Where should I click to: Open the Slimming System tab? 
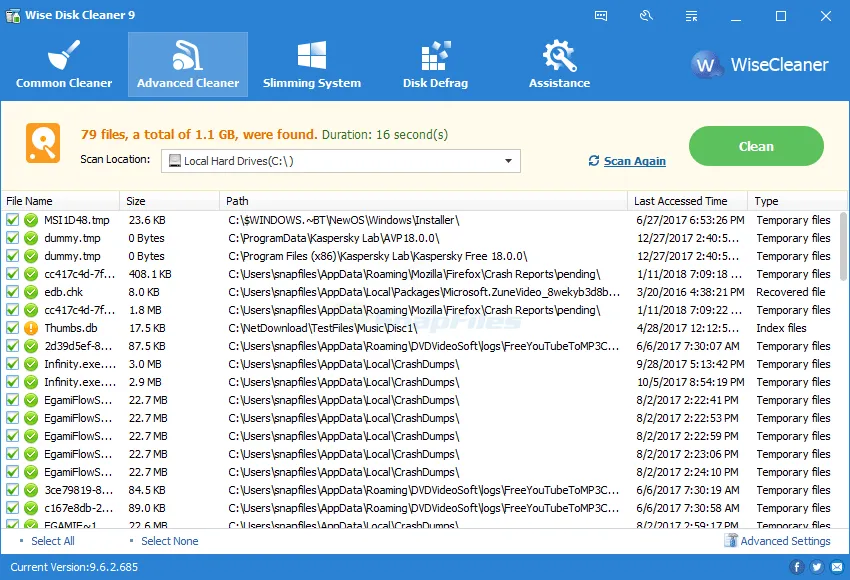click(x=312, y=65)
